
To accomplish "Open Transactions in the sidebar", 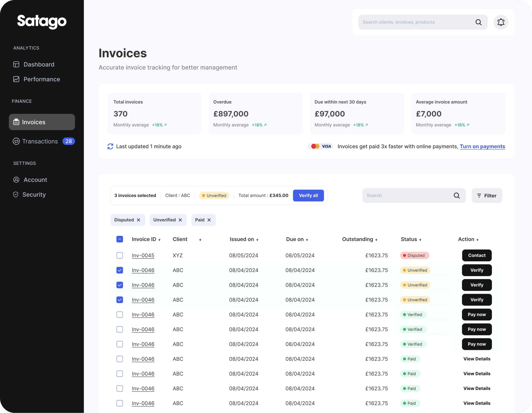I will [x=40, y=141].
